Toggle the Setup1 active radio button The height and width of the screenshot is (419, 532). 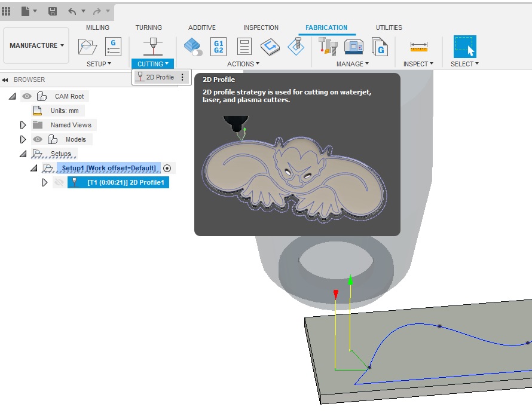167,169
